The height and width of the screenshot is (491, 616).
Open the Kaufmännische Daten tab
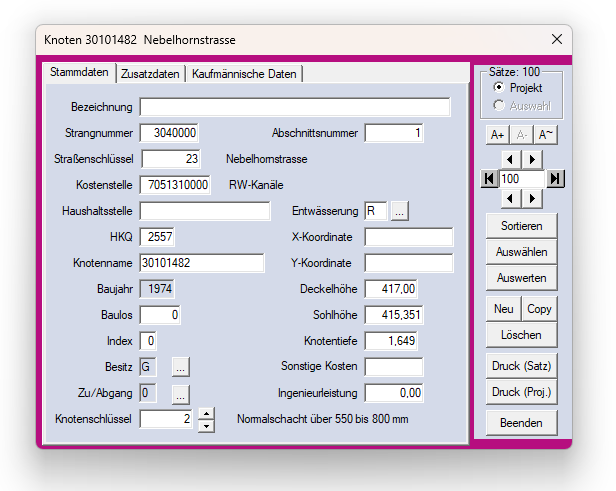244,74
